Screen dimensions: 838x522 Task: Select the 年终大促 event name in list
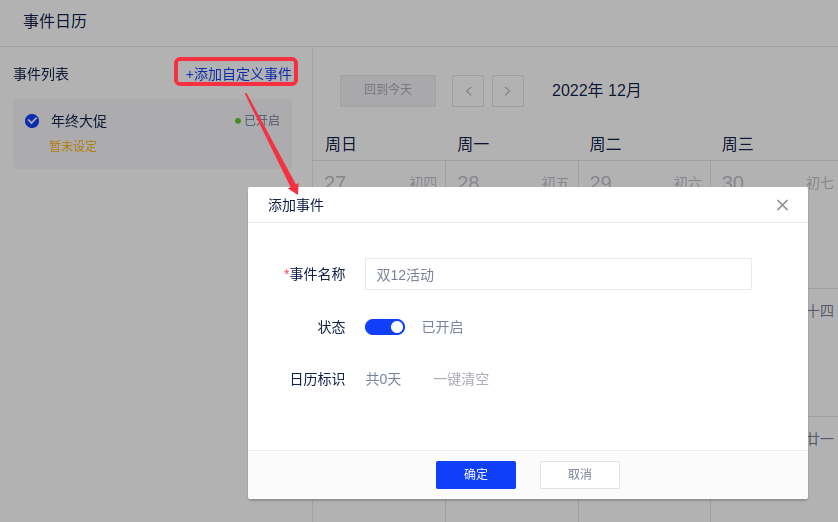(x=79, y=121)
